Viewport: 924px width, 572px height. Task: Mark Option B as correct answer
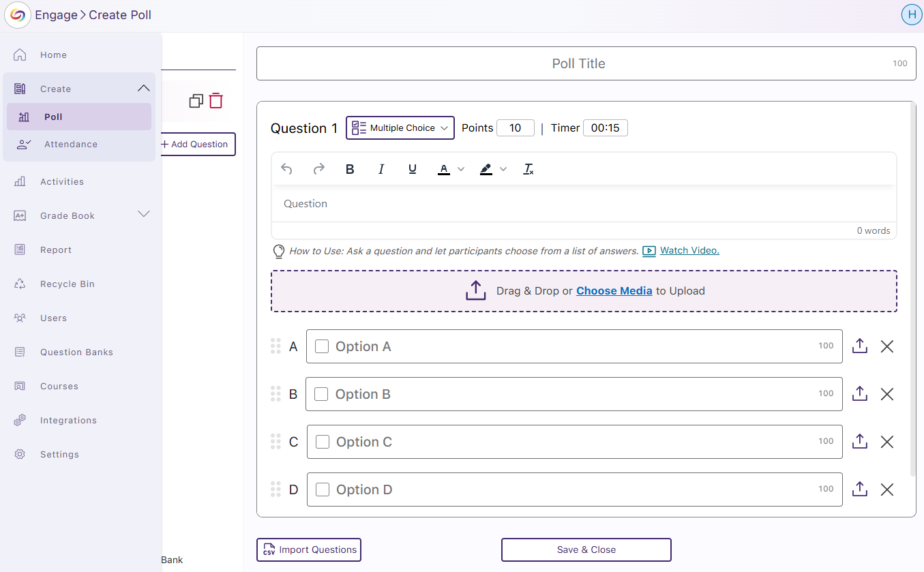(321, 394)
